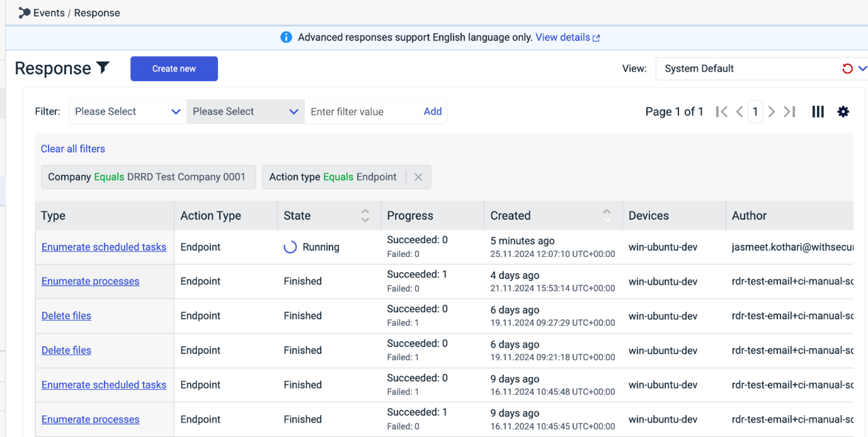Open Enumerate processes from 21.11.2024
Screen dimensions: 868x437
[x=91, y=281]
